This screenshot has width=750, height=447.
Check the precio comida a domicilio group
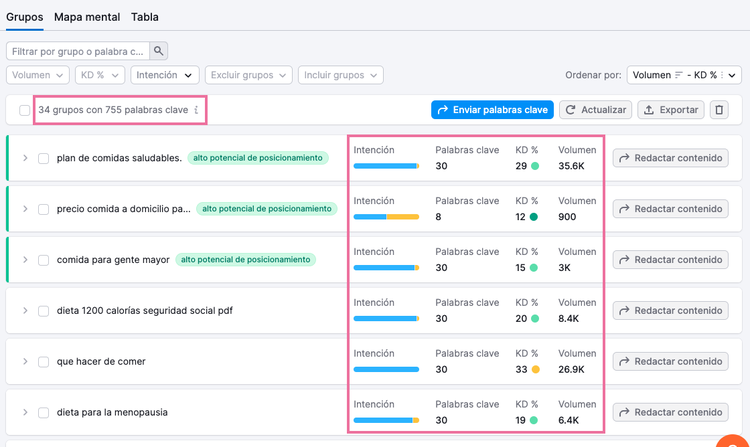[x=44, y=209]
